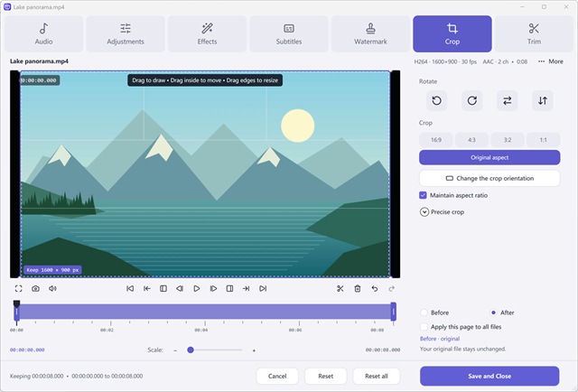Uncheck Maintain aspect ratio

424,195
